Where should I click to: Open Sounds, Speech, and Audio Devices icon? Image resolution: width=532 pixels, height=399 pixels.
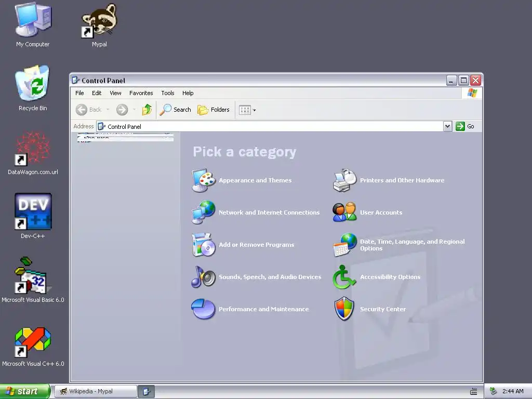coord(203,277)
